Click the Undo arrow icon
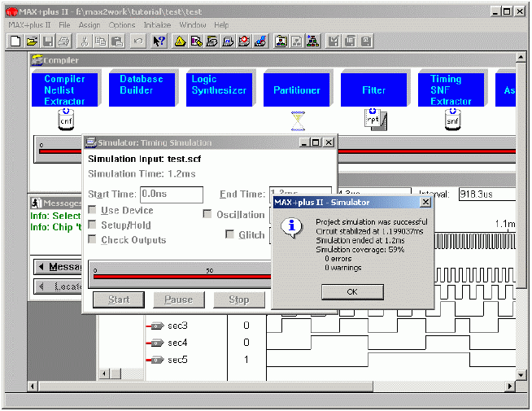This screenshot has height=411, width=532. (138, 42)
